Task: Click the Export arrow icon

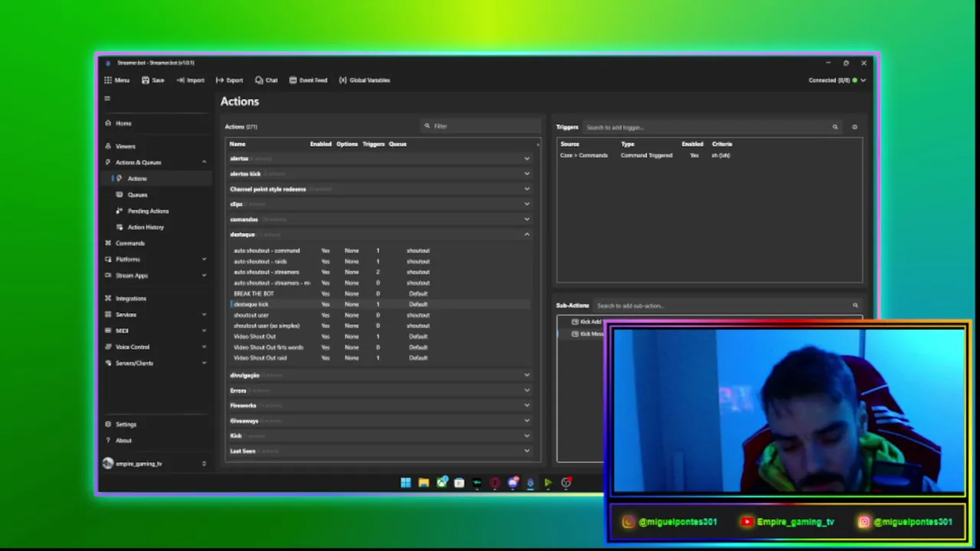Action: tap(220, 80)
